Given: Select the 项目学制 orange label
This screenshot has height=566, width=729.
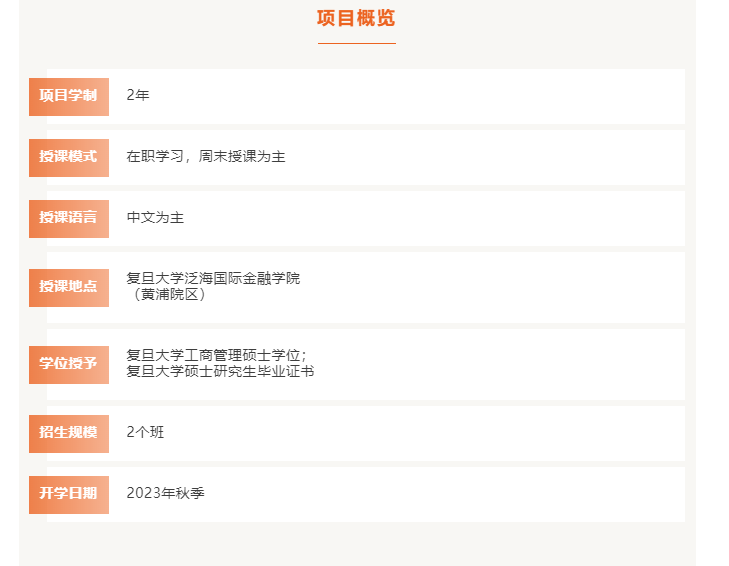Looking at the screenshot, I should tap(68, 96).
